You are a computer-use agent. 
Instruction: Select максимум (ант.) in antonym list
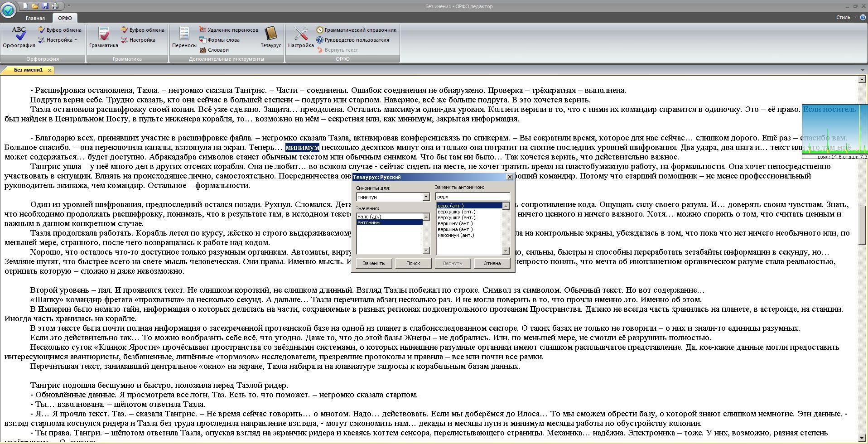click(456, 235)
